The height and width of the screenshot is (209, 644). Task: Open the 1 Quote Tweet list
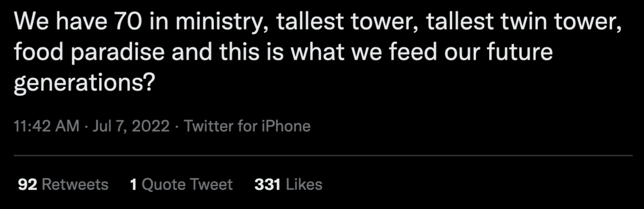(x=181, y=184)
